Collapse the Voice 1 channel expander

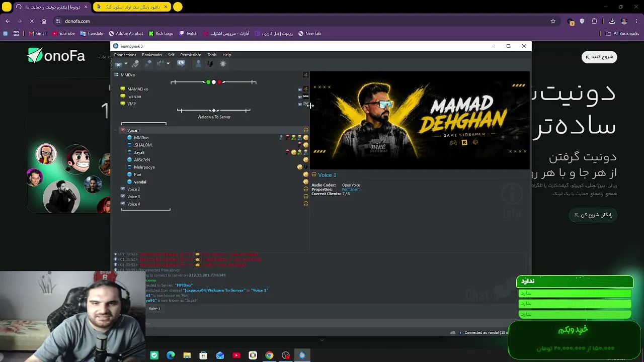click(116, 130)
